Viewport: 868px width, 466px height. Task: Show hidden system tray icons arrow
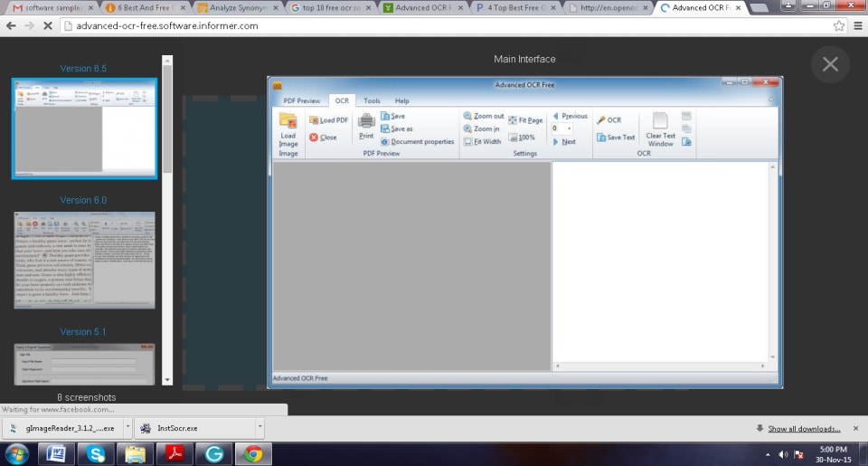[x=768, y=455]
